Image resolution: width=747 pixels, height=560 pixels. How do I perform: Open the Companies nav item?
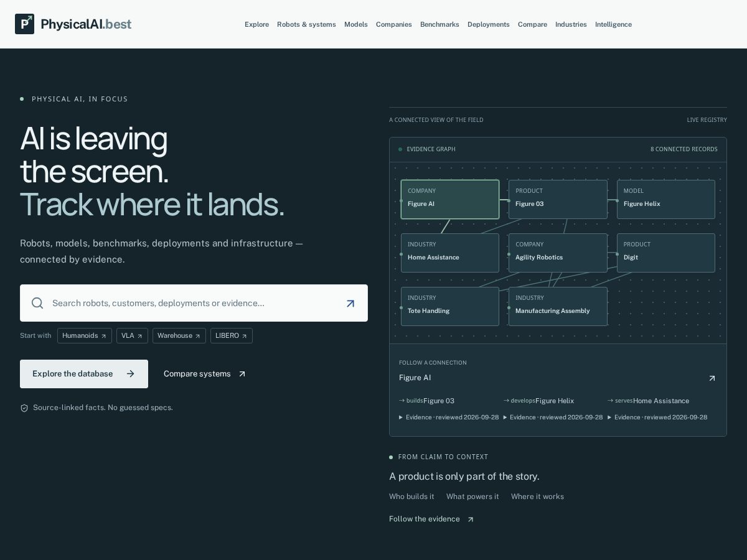tap(394, 24)
